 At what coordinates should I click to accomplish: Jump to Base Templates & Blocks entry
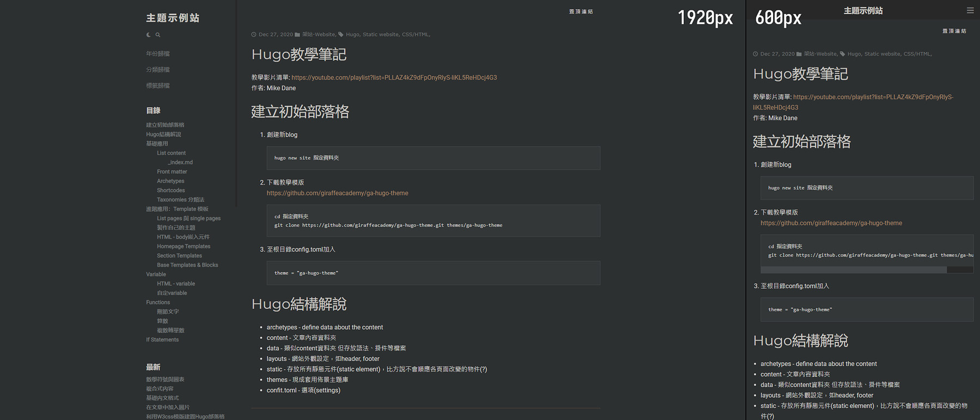(187, 265)
